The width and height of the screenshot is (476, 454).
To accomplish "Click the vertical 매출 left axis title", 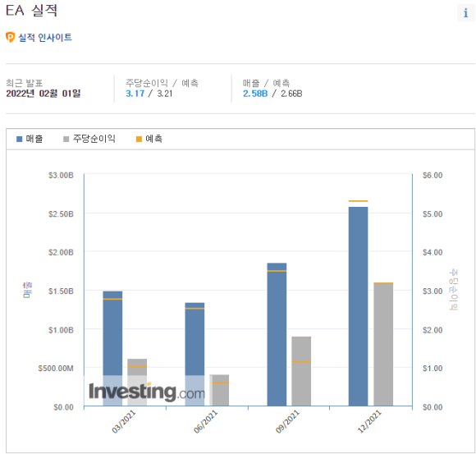I will pyautogui.click(x=27, y=290).
